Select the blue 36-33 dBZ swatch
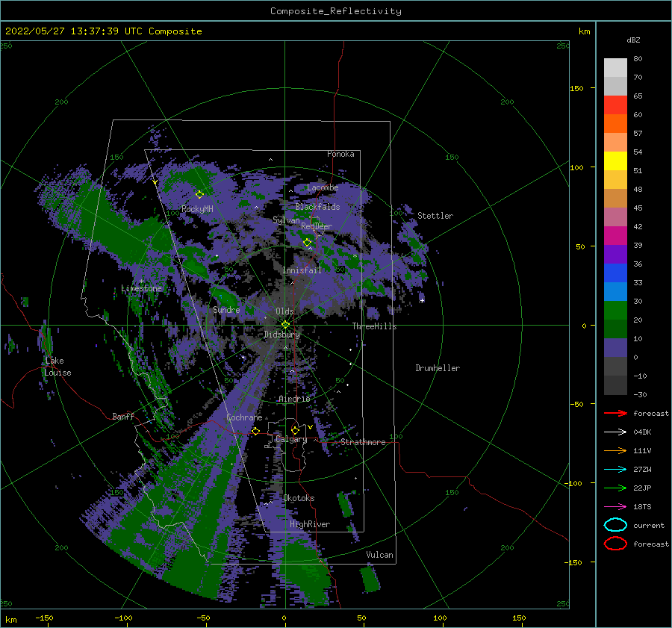This screenshot has height=628, width=672. pos(615,273)
